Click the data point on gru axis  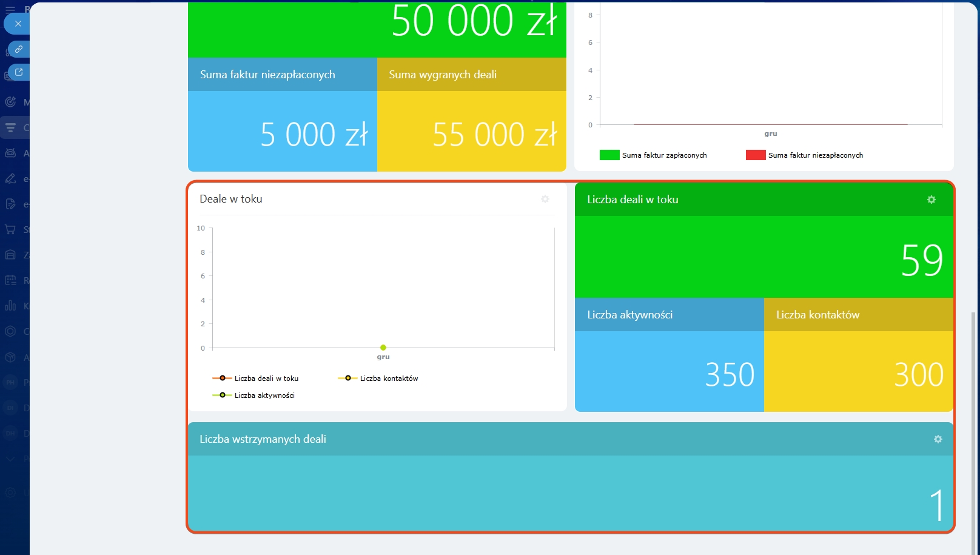383,348
